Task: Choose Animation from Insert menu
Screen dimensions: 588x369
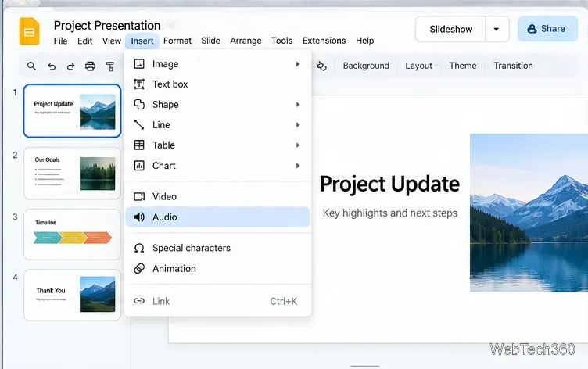Action: click(217, 268)
